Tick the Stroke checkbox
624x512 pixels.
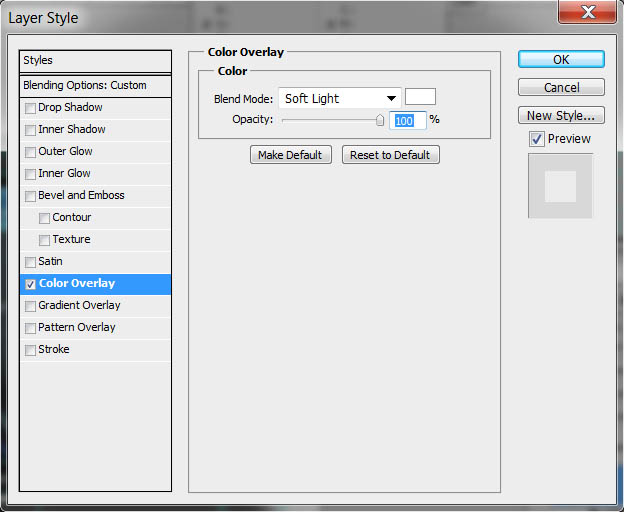pos(30,350)
